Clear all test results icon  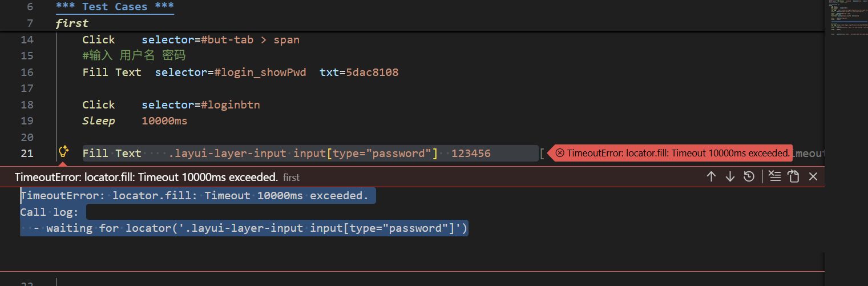click(774, 177)
